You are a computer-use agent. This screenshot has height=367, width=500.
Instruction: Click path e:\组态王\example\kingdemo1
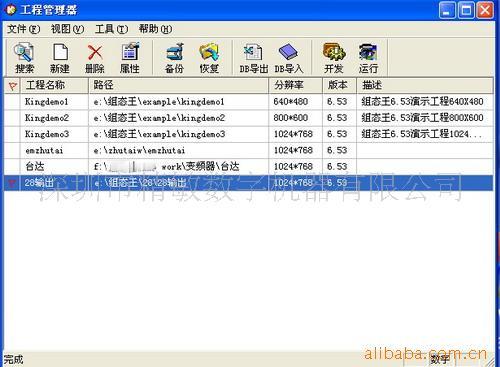(159, 102)
